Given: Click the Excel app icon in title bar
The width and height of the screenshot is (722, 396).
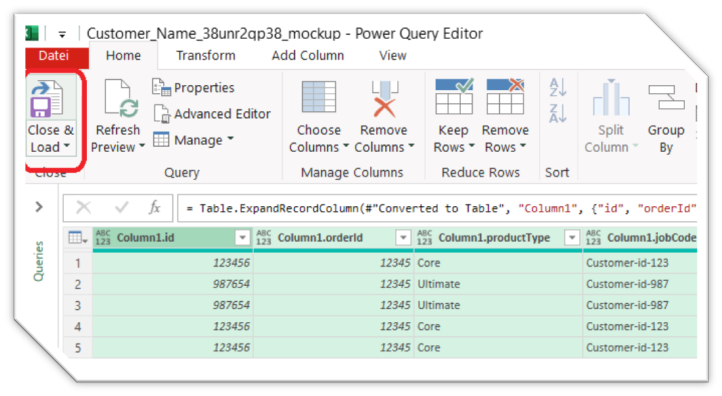Looking at the screenshot, I should [x=32, y=34].
